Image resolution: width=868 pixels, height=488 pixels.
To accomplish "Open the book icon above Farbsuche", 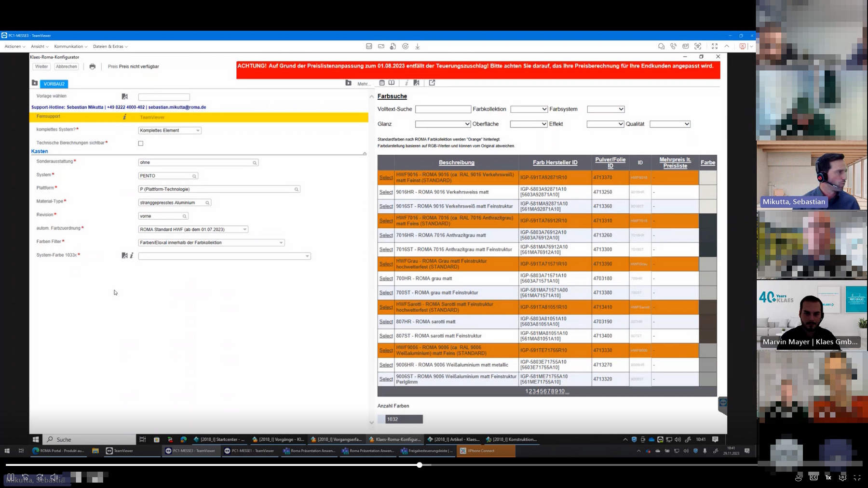I will click(392, 83).
